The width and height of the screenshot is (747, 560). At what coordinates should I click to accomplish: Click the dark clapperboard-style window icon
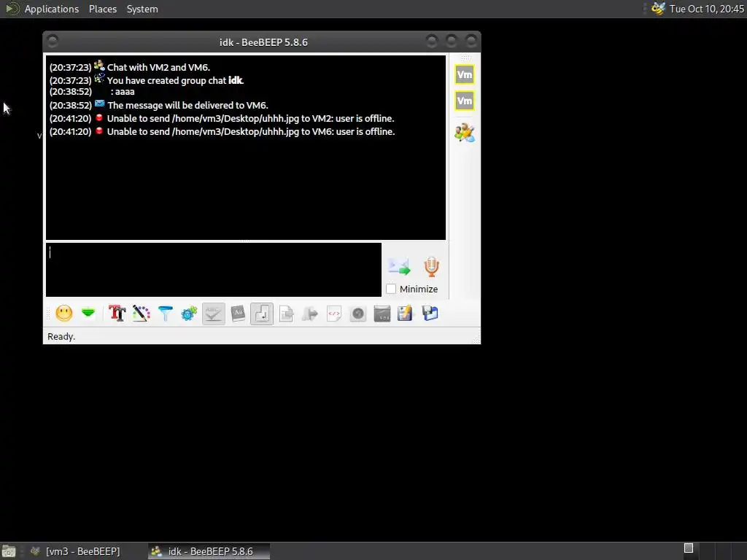click(x=382, y=314)
